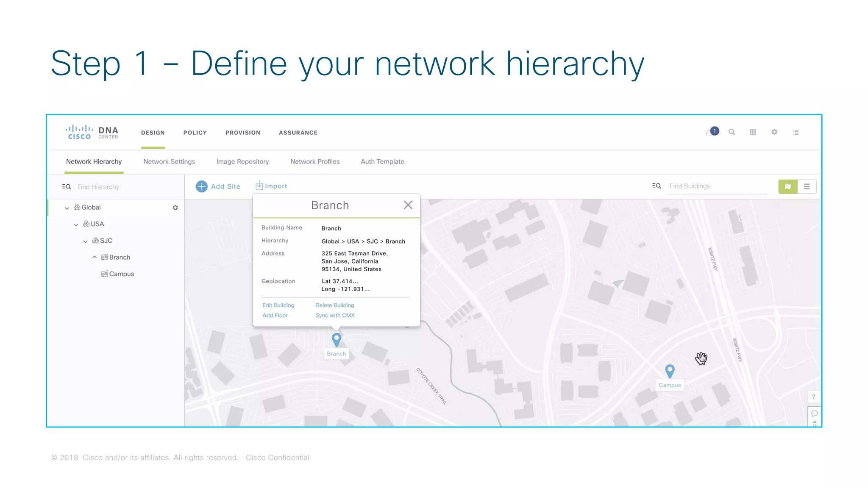Open the POLICY menu

[x=195, y=133]
